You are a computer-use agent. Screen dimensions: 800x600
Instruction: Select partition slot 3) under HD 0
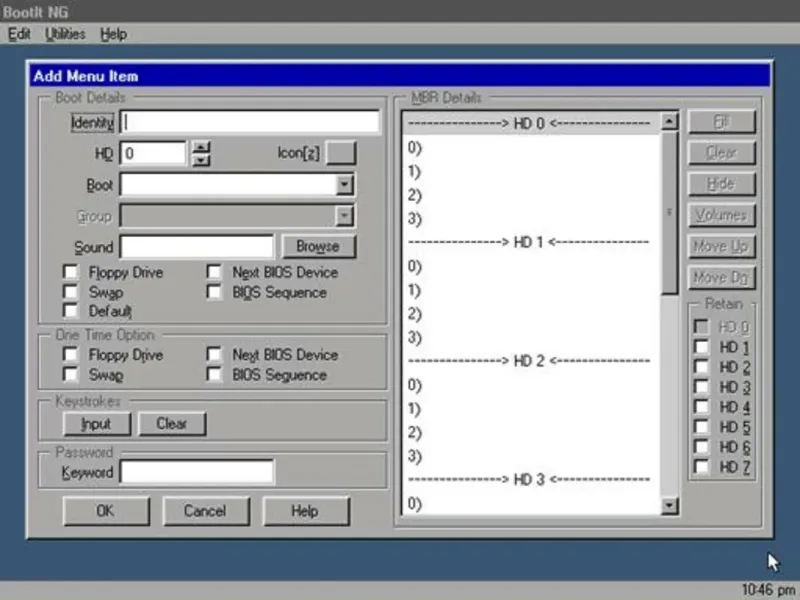tap(531, 218)
